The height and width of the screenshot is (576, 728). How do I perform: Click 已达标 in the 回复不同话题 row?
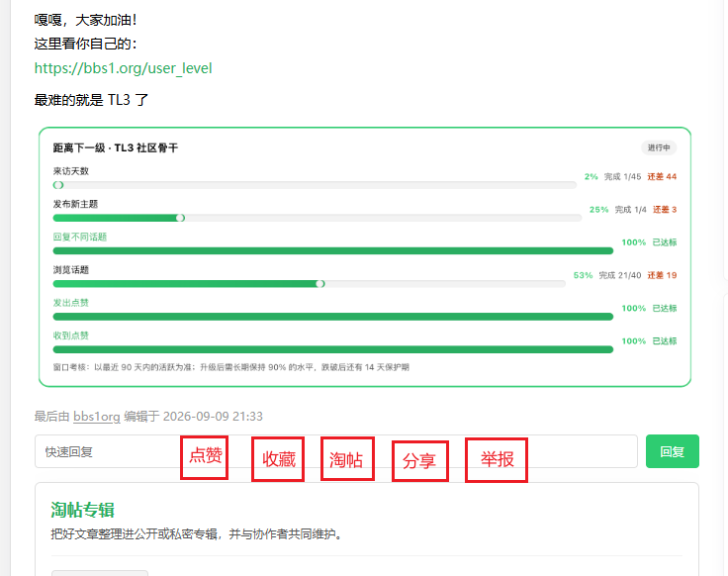pyautogui.click(x=665, y=242)
